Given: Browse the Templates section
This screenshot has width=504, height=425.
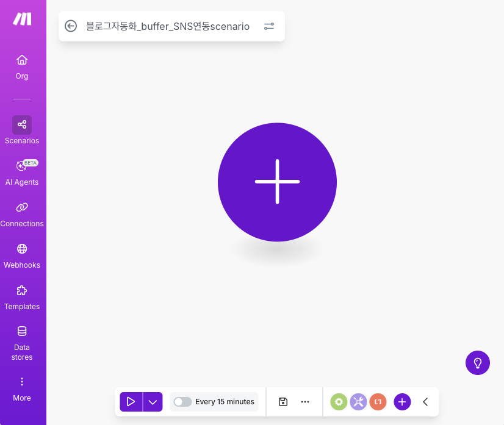Looking at the screenshot, I should pyautogui.click(x=22, y=297).
